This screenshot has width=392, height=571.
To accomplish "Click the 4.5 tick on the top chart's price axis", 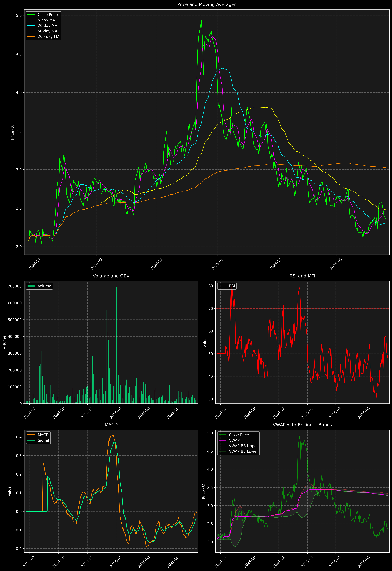I will (19, 54).
